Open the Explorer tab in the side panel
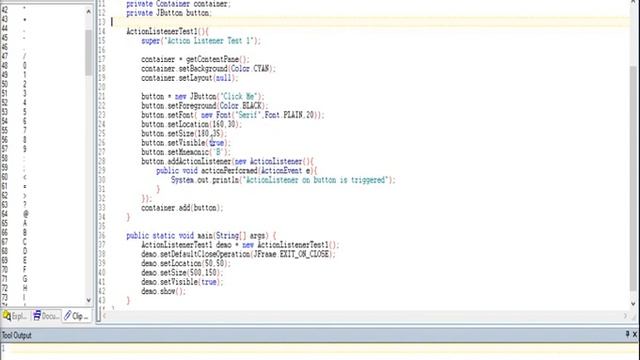640x360 pixels. point(15,316)
